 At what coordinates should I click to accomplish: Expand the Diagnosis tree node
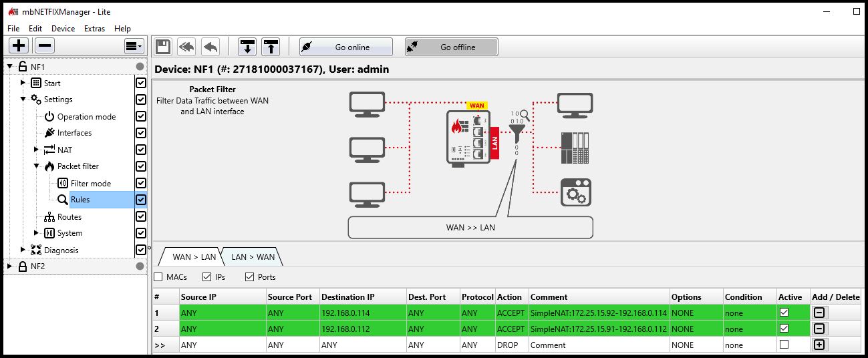(x=23, y=250)
